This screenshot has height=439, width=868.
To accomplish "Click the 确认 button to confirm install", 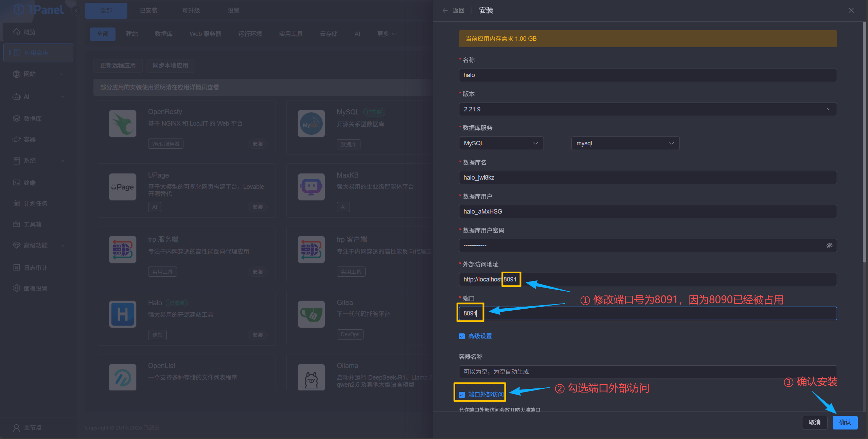I will click(845, 422).
